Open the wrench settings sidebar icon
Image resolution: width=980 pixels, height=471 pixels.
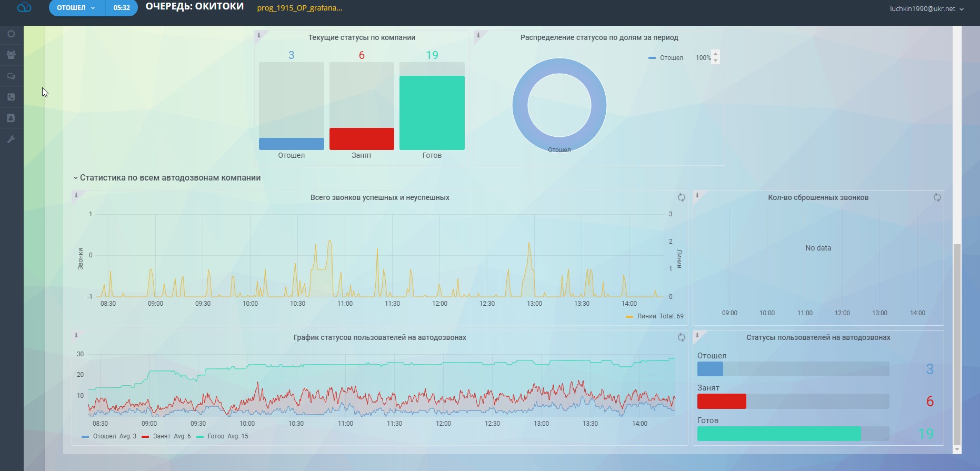coord(11,139)
